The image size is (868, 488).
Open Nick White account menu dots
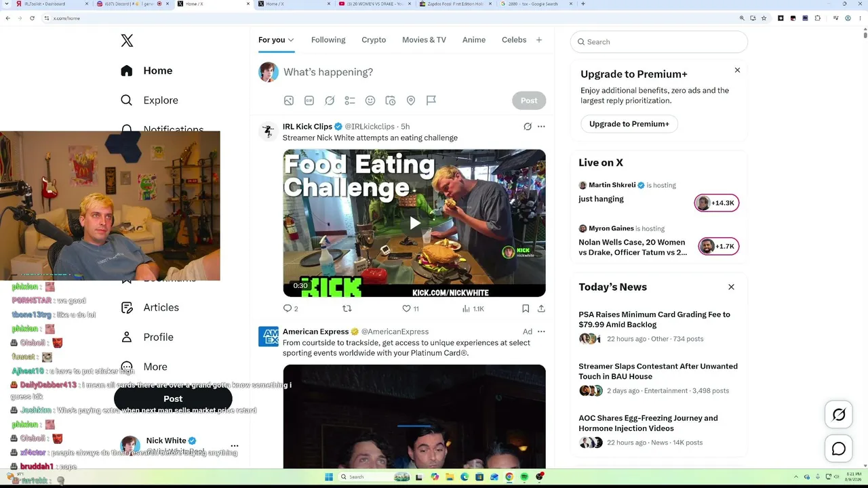click(235, 446)
